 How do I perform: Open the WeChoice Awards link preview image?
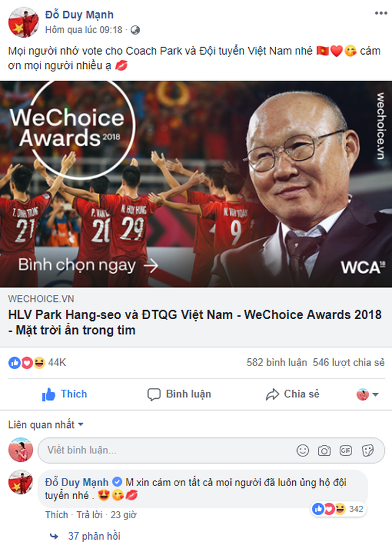196,184
